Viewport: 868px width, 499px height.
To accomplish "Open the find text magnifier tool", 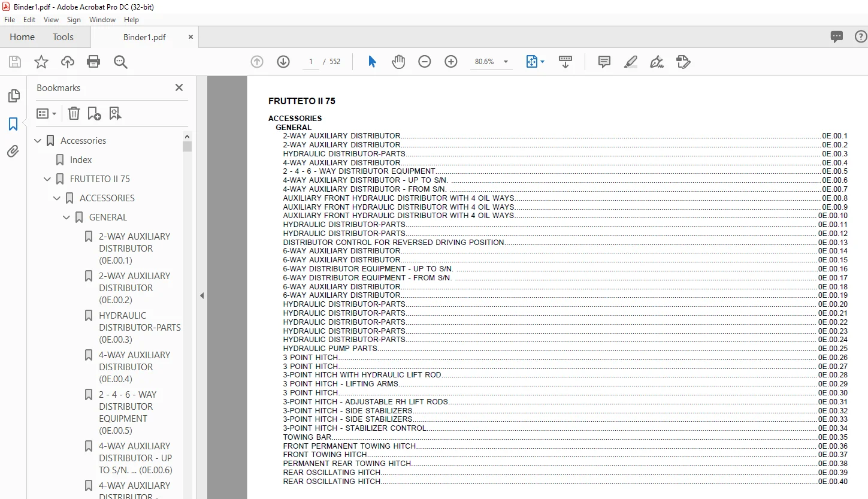I will 120,62.
